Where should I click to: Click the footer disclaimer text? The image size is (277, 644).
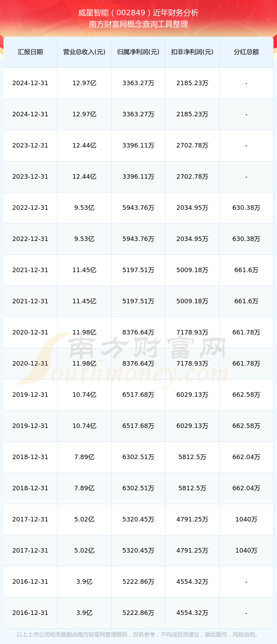[138, 635]
